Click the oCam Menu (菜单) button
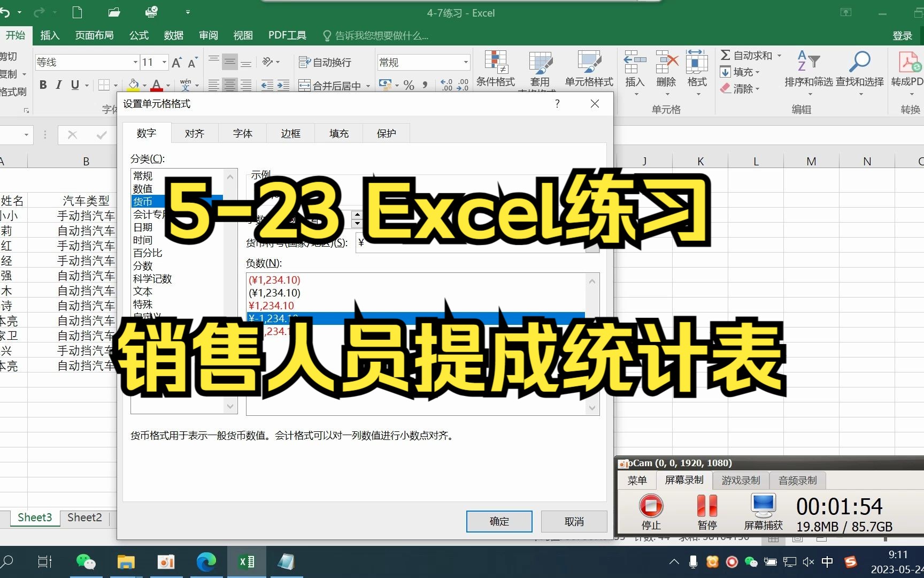The height and width of the screenshot is (578, 924). pyautogui.click(x=637, y=481)
